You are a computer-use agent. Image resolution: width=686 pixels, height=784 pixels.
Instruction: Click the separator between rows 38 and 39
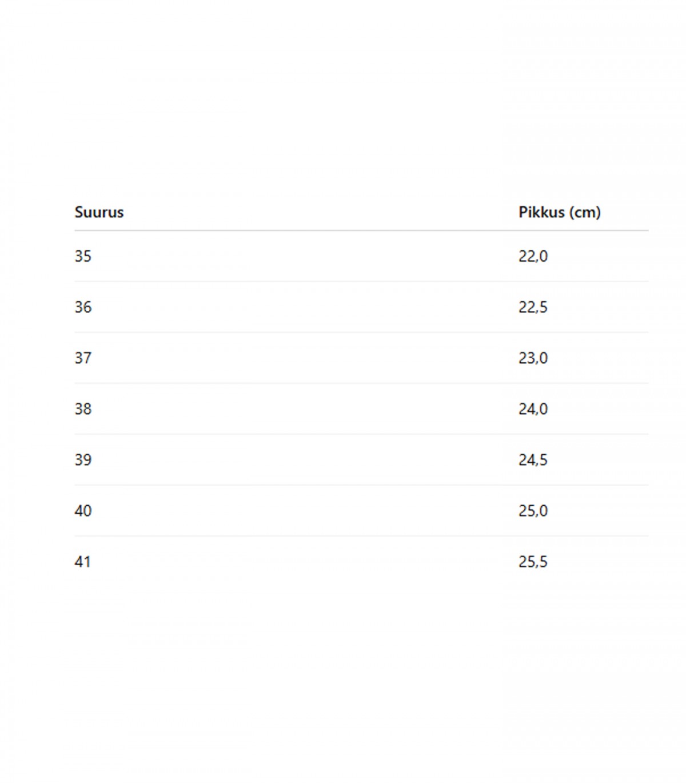tap(361, 434)
